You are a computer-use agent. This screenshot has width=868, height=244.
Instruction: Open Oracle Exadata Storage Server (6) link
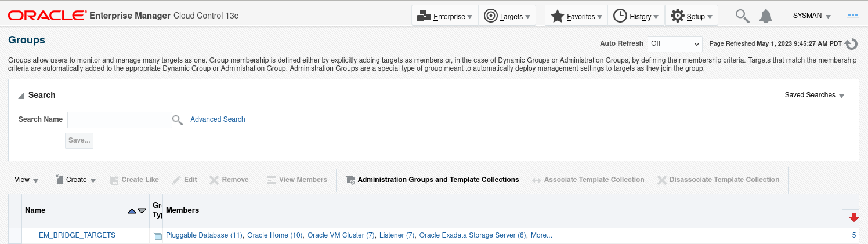(x=473, y=235)
